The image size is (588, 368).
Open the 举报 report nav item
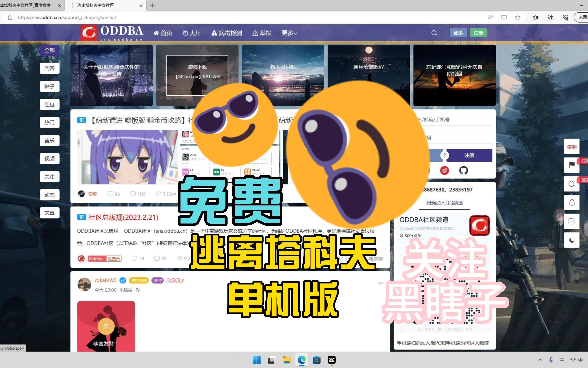262,33
